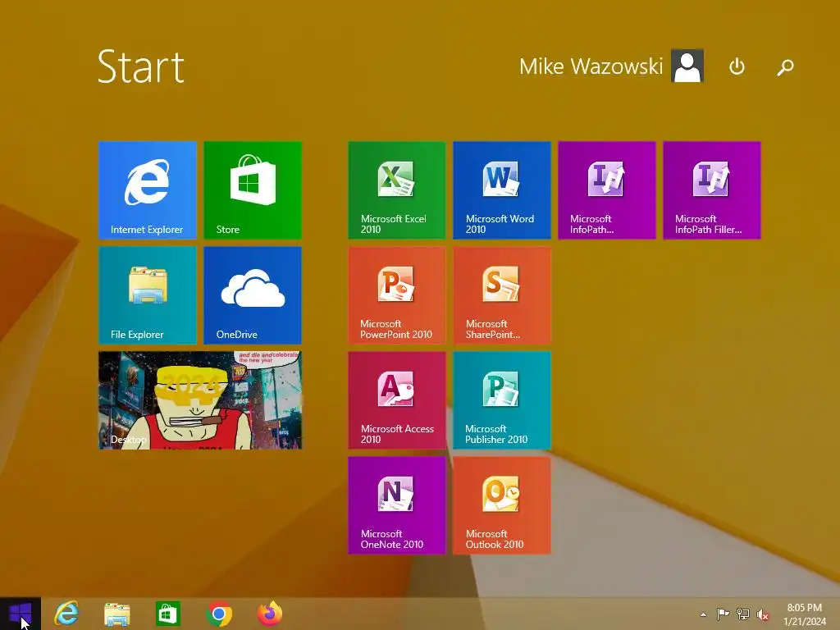840x630 pixels.
Task: Launch Microsoft Word 2010 tile
Action: 501,189
